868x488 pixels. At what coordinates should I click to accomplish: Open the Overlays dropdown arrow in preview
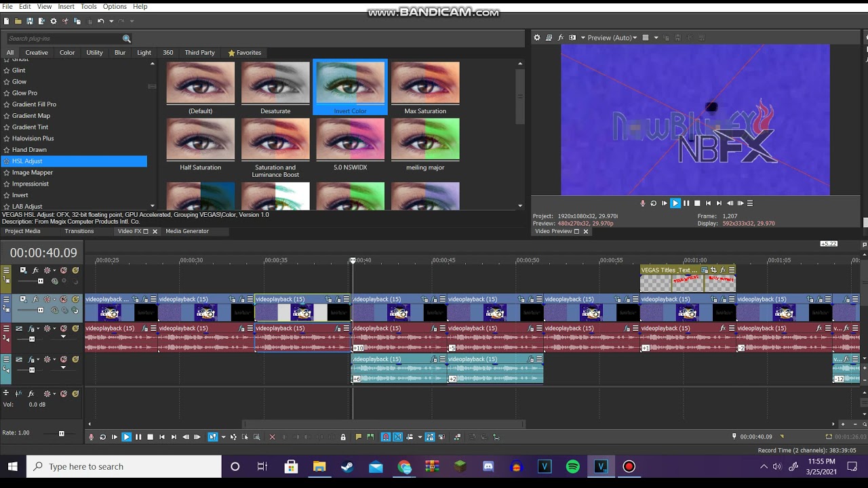[x=656, y=38]
